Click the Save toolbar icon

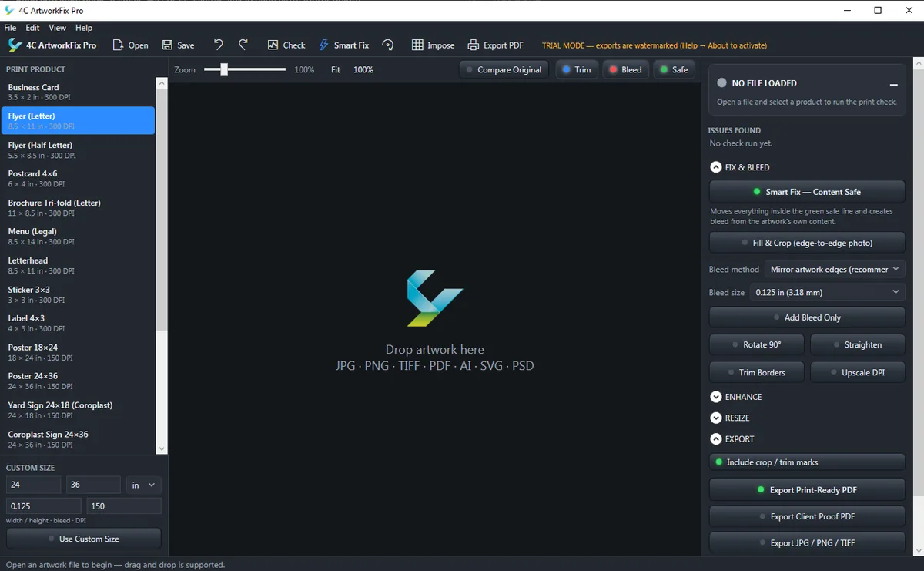167,45
